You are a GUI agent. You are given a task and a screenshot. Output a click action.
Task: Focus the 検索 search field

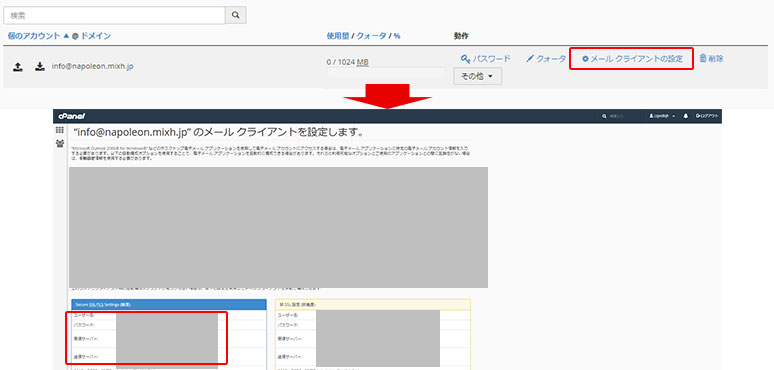click(115, 15)
